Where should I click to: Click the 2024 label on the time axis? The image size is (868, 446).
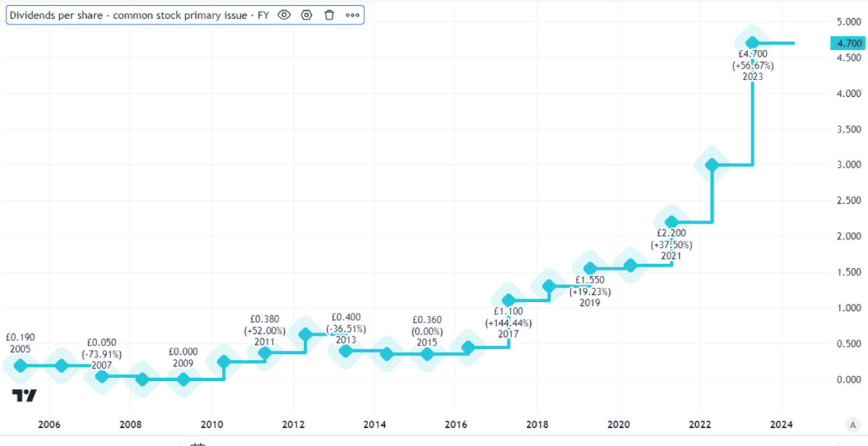point(780,424)
